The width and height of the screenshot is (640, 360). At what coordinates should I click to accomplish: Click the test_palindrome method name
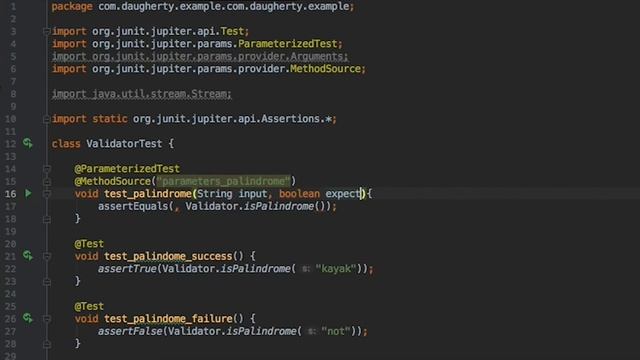coord(148,193)
